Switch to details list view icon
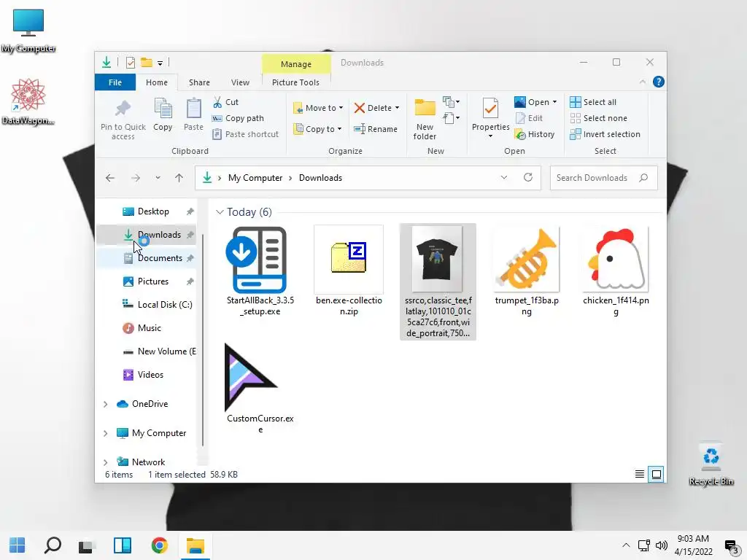 639,474
